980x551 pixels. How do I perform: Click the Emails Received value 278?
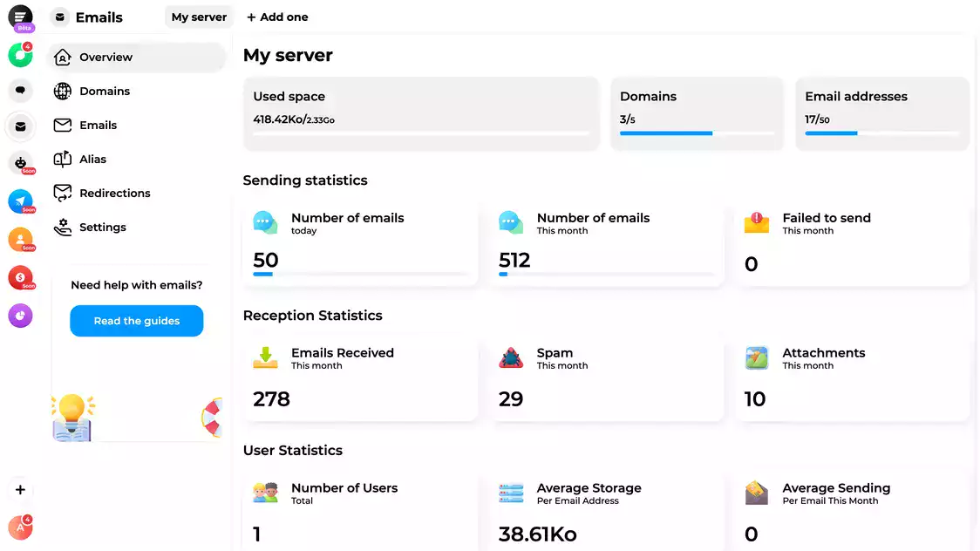point(271,399)
